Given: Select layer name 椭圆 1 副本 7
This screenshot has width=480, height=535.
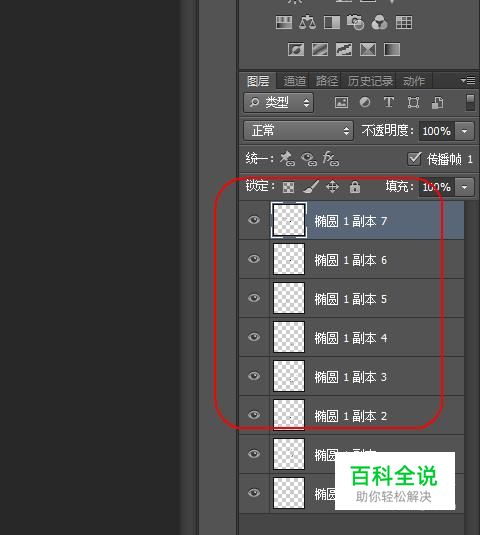Looking at the screenshot, I should 350,221.
